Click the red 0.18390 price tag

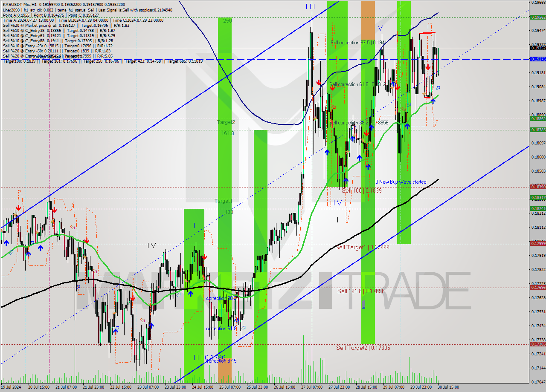pos(537,187)
